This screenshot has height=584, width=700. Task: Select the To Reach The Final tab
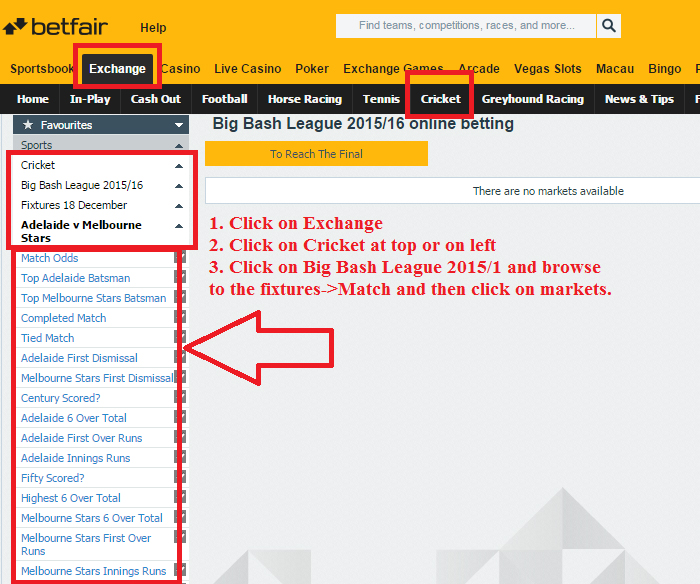point(316,154)
